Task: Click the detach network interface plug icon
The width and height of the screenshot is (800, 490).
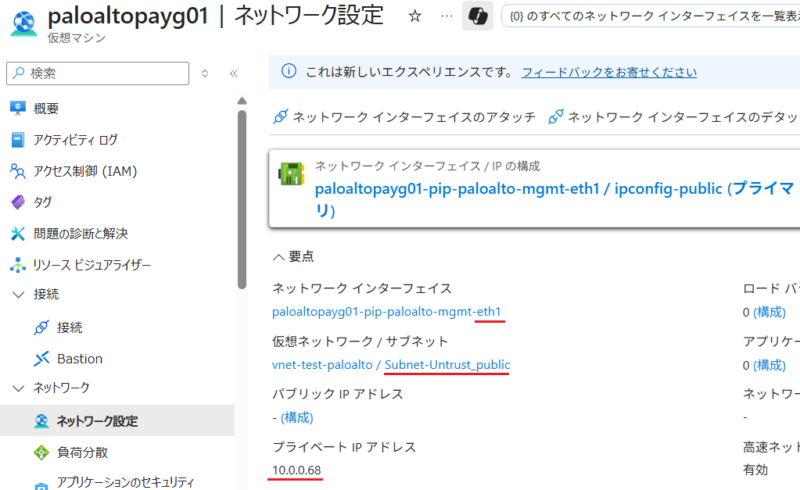Action: (555, 117)
